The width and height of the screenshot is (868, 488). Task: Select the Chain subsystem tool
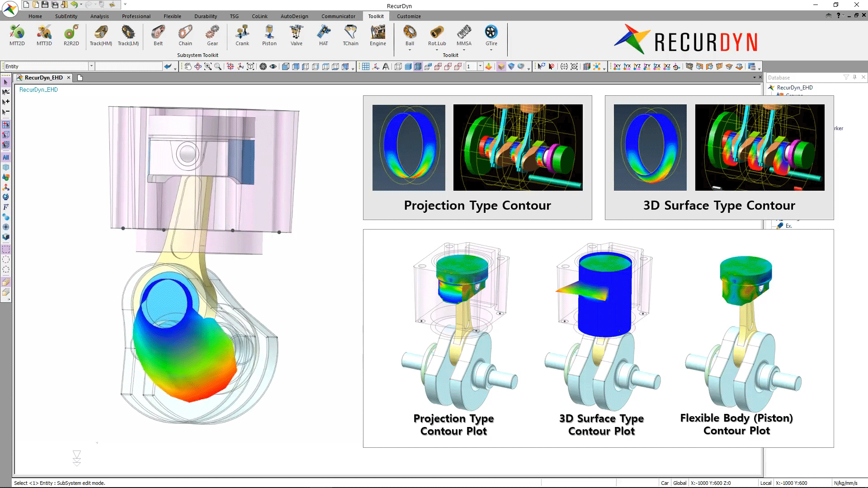[x=185, y=35]
